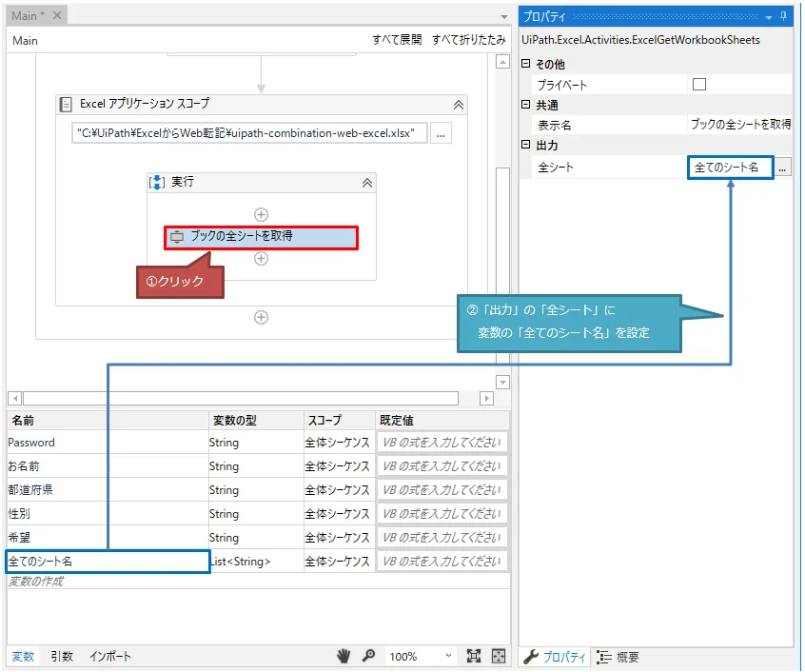
Task: Click the fit to screen icon
Action: click(x=474, y=656)
